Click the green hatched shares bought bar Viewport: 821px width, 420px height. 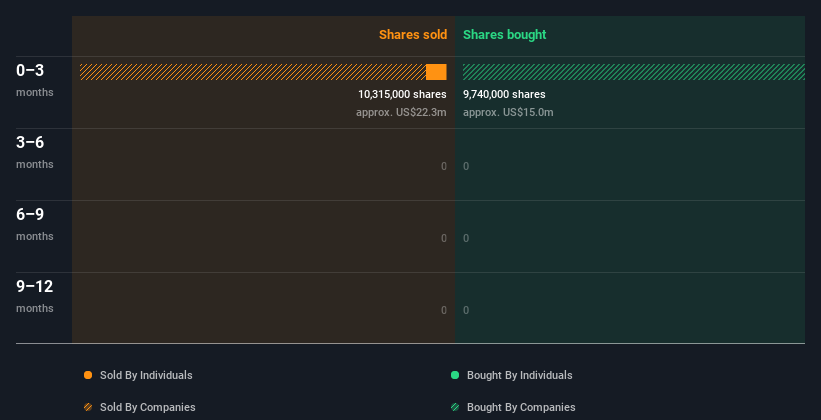(x=633, y=72)
